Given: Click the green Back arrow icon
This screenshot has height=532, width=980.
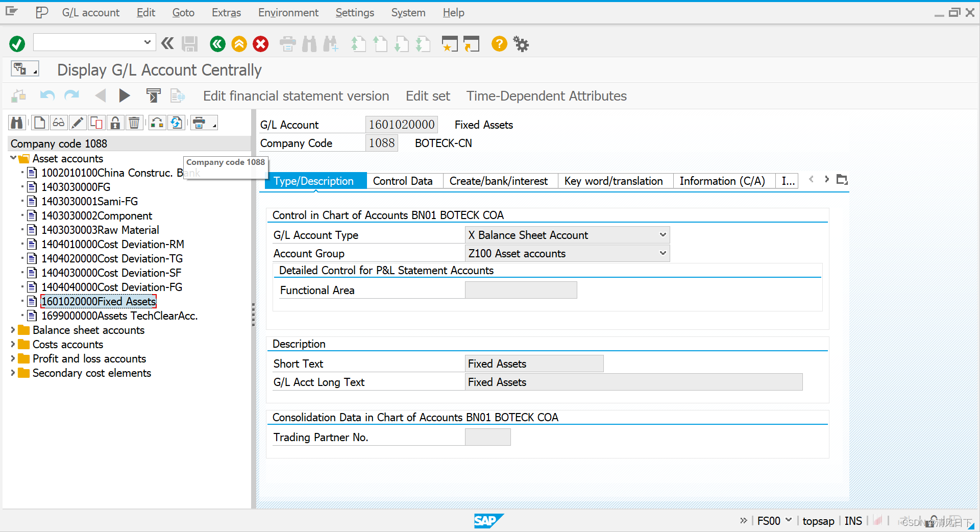Looking at the screenshot, I should point(217,44).
